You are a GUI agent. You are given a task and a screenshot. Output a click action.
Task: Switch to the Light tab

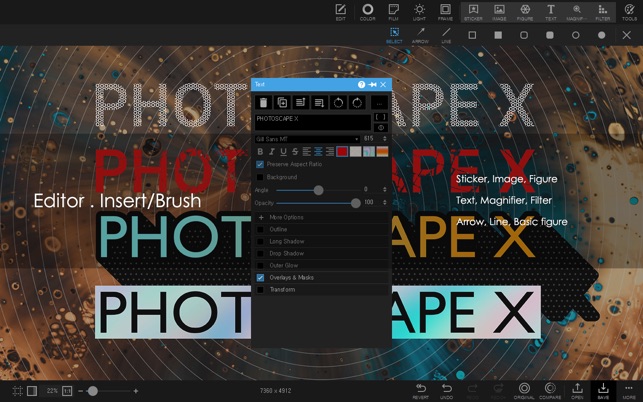[x=419, y=12]
